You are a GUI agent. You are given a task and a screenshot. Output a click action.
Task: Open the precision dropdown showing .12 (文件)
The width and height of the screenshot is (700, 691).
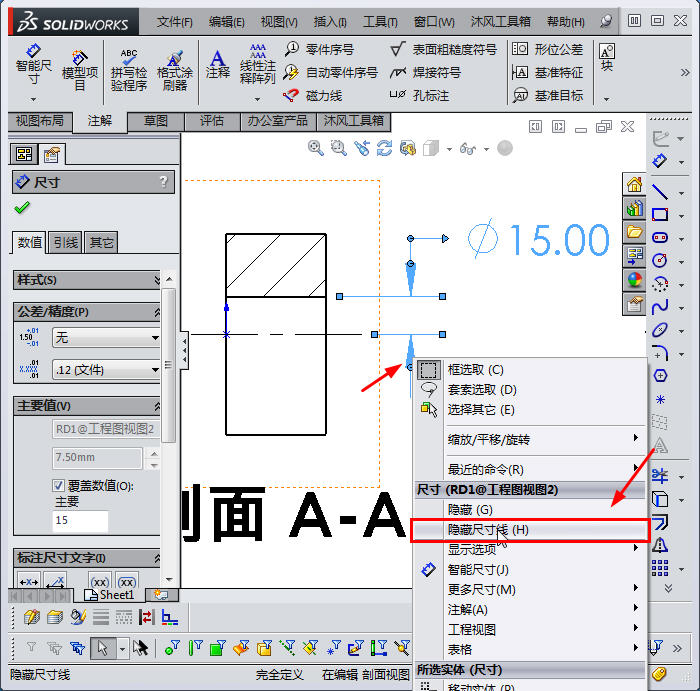[105, 370]
